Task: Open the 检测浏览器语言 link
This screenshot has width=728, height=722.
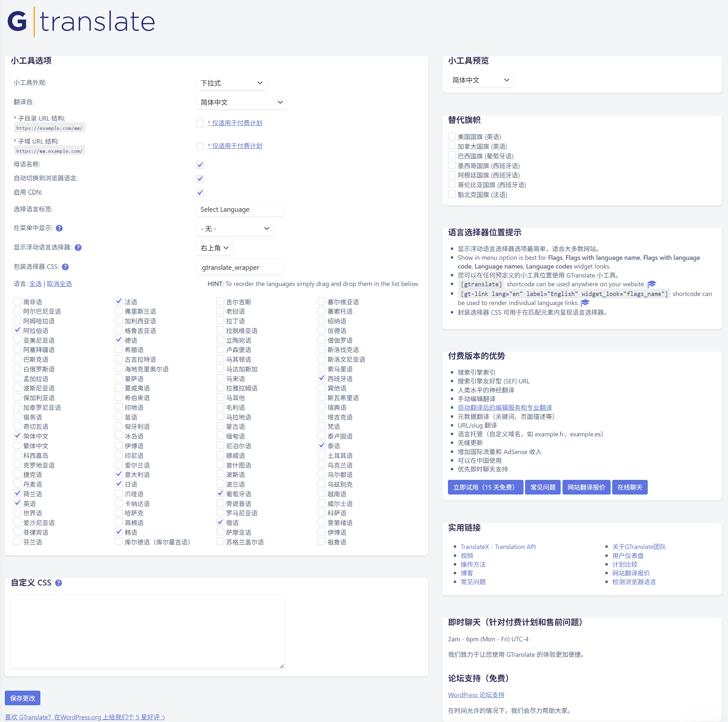Action: point(634,582)
